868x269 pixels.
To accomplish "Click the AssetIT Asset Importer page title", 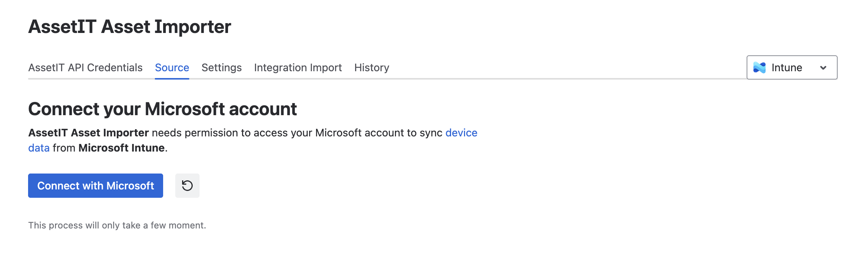I will (130, 27).
